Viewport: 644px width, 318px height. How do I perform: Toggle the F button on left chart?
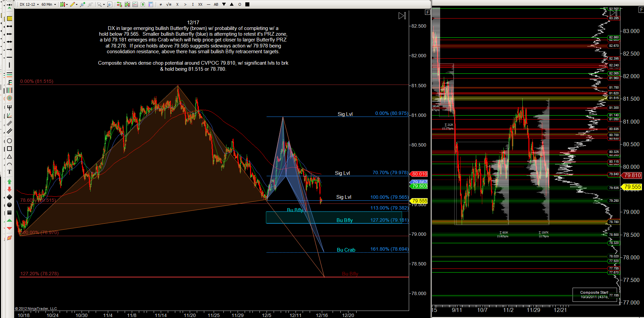point(427,12)
